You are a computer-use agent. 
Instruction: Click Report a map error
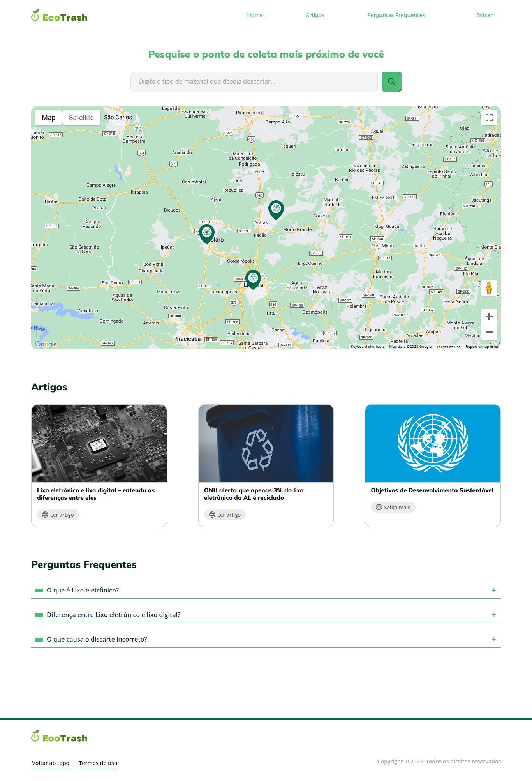pyautogui.click(x=482, y=347)
